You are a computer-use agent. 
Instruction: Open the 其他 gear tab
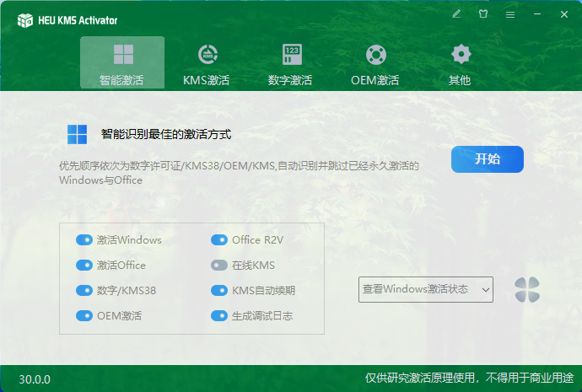460,64
